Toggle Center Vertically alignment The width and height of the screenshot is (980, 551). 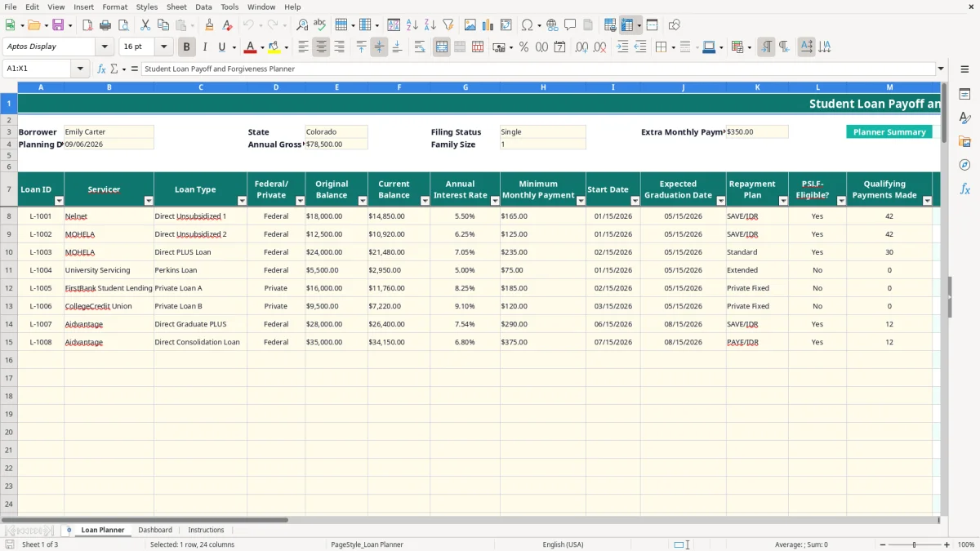[x=379, y=47]
